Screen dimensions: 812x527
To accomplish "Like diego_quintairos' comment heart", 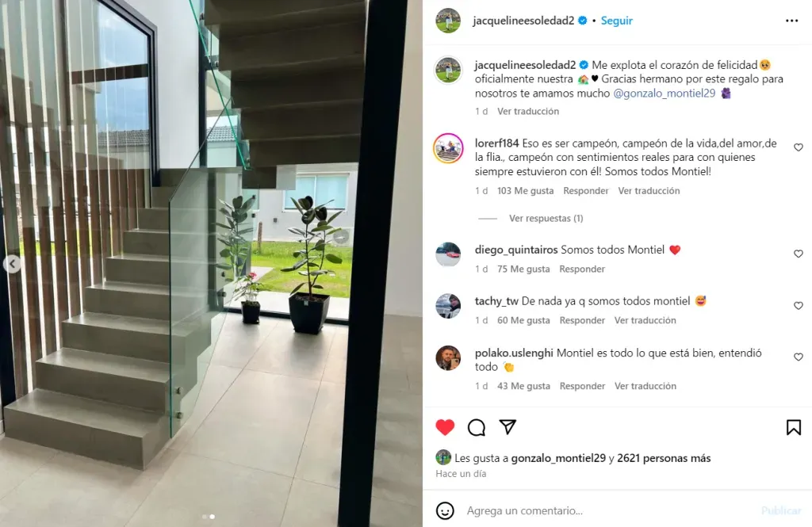I will [x=798, y=254].
